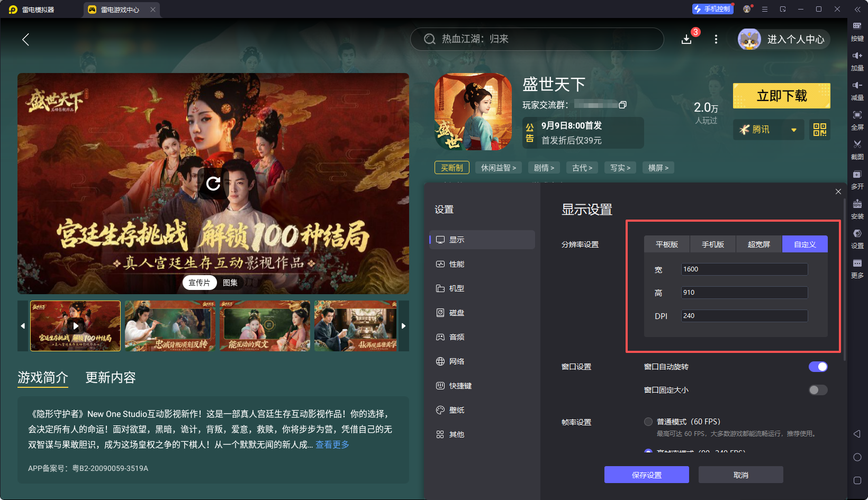Collapse the right sidebar double-arrow icon
The height and width of the screenshot is (500, 868).
857,9
